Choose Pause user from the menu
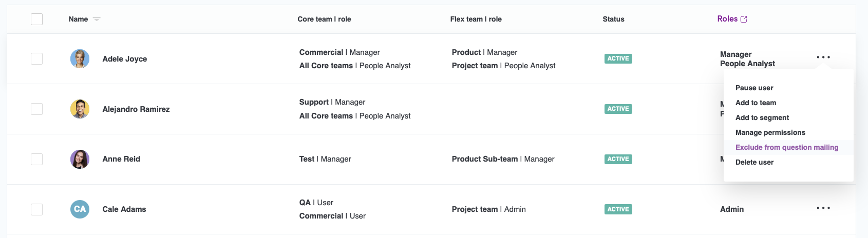This screenshot has height=238, width=868. (754, 88)
